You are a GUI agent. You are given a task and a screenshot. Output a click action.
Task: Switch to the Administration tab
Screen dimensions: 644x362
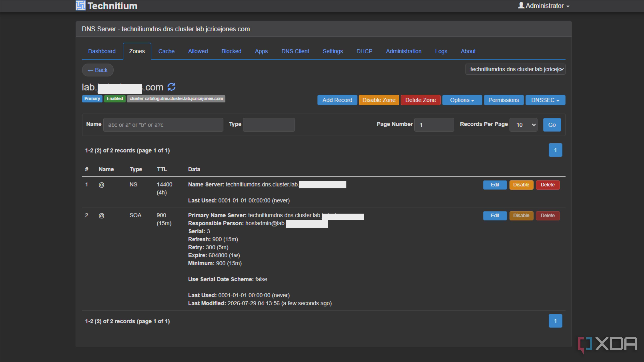point(404,51)
